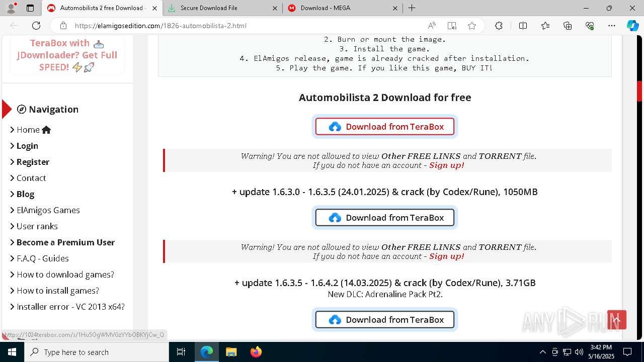Add page to favorites with star icon
644x362 pixels.
pyautogui.click(x=472, y=26)
